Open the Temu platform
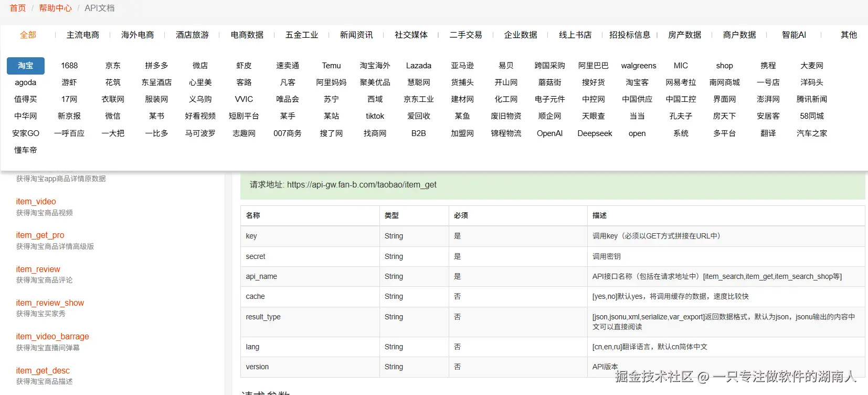The width and height of the screenshot is (868, 395). pyautogui.click(x=331, y=66)
